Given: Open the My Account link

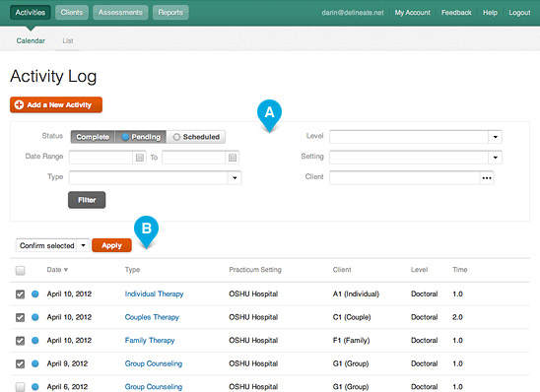Looking at the screenshot, I should click(412, 13).
